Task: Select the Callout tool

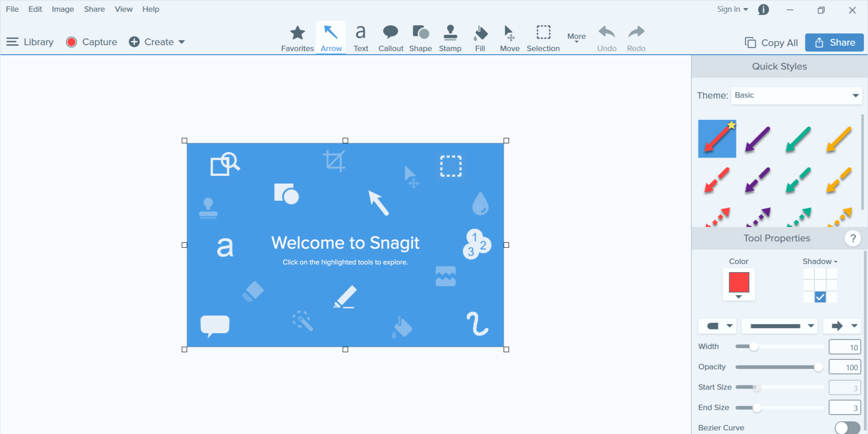Action: [391, 38]
